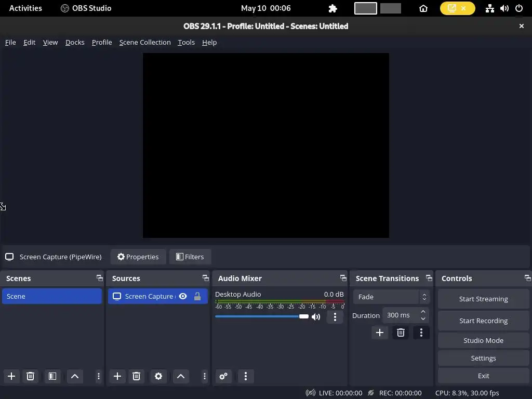Move source up with arrow icon
The width and height of the screenshot is (532, 399).
[181, 376]
